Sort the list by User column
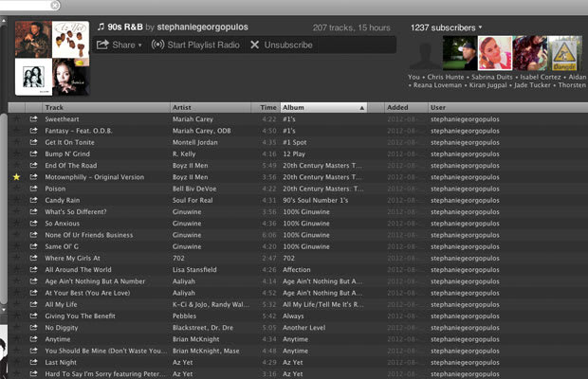 507,107
